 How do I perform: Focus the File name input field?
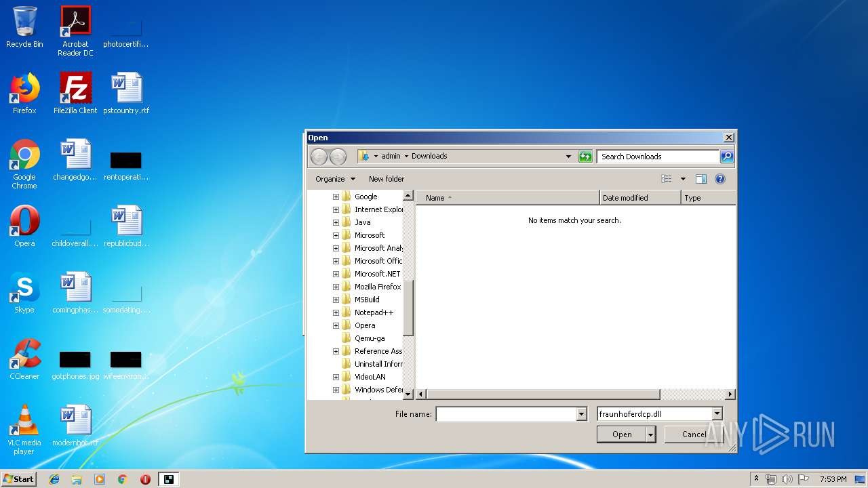coord(506,414)
